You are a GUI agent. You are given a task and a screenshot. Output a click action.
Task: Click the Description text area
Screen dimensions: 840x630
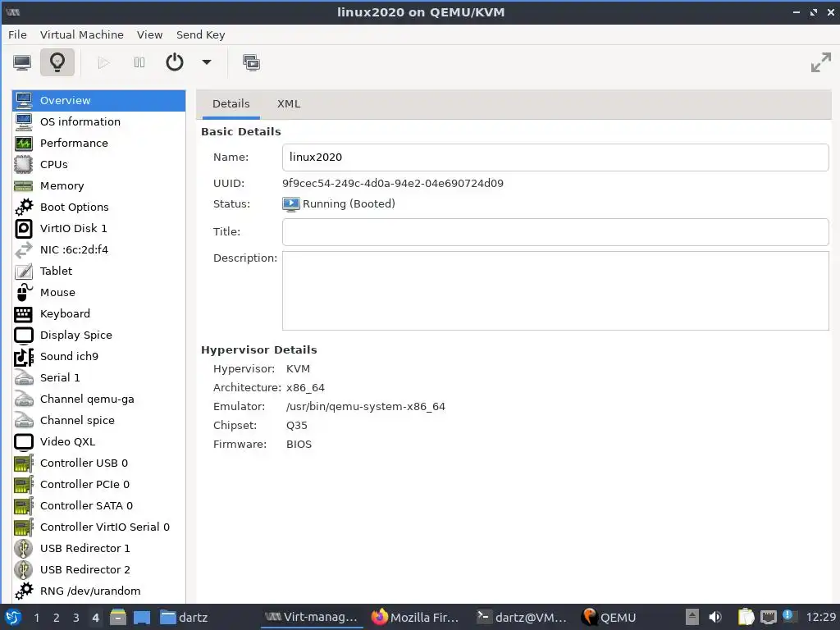(x=555, y=291)
